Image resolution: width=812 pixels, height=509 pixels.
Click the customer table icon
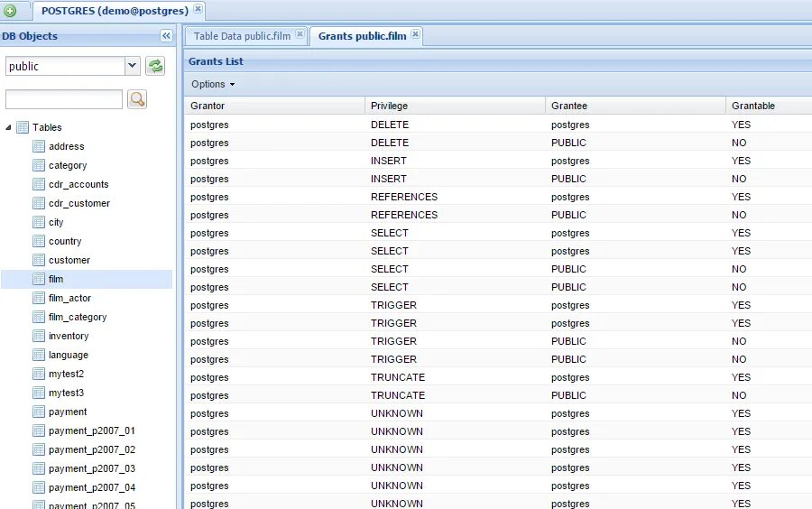pos(39,260)
